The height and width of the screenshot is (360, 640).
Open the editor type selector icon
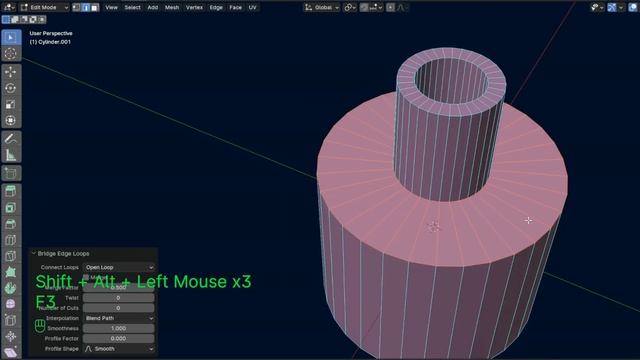(x=8, y=7)
